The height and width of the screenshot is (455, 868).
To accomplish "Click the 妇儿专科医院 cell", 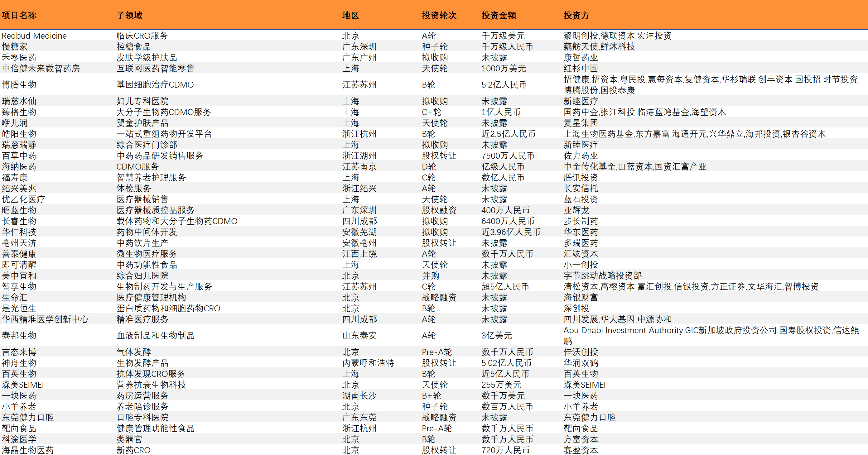I will pyautogui.click(x=142, y=101).
